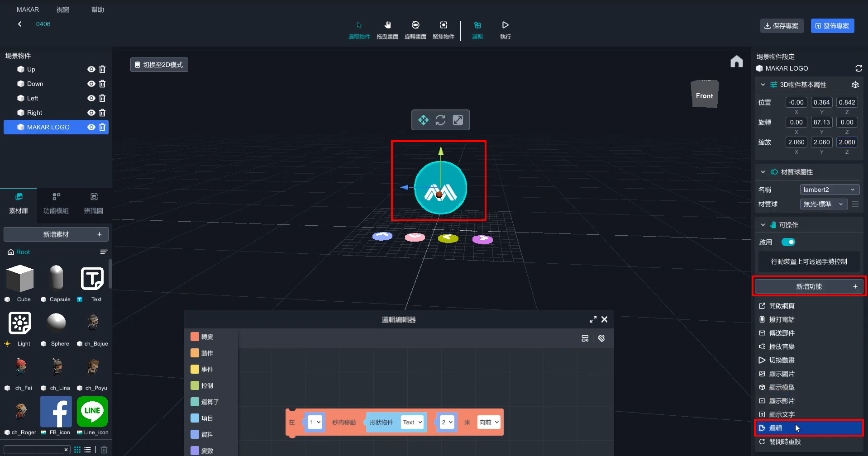Hide MAKAR LOGO via eye icon

[91, 127]
